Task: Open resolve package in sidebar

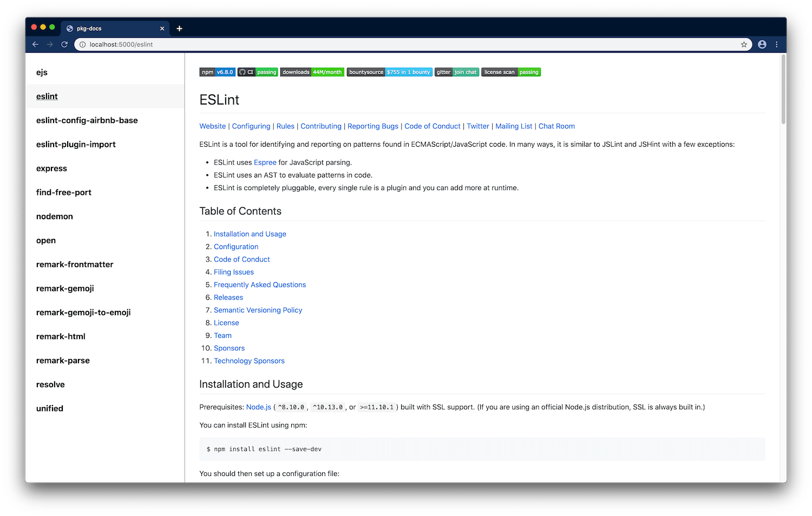Action: pyautogui.click(x=105, y=384)
